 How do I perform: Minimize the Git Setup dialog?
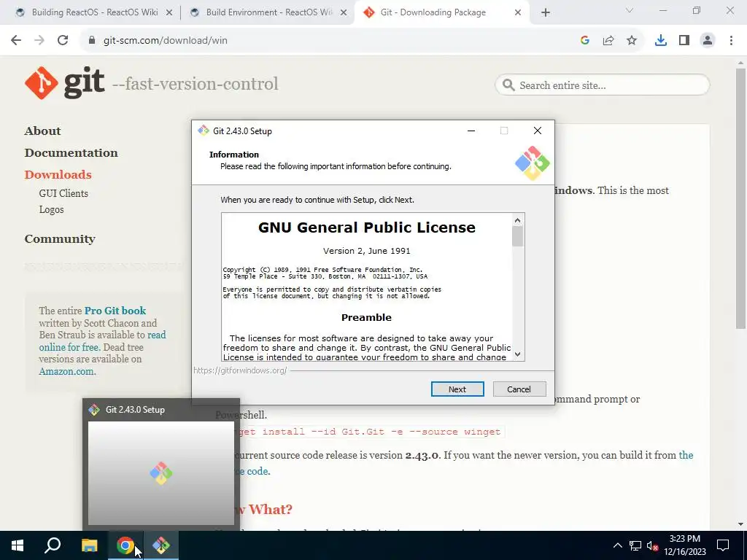tap(471, 131)
